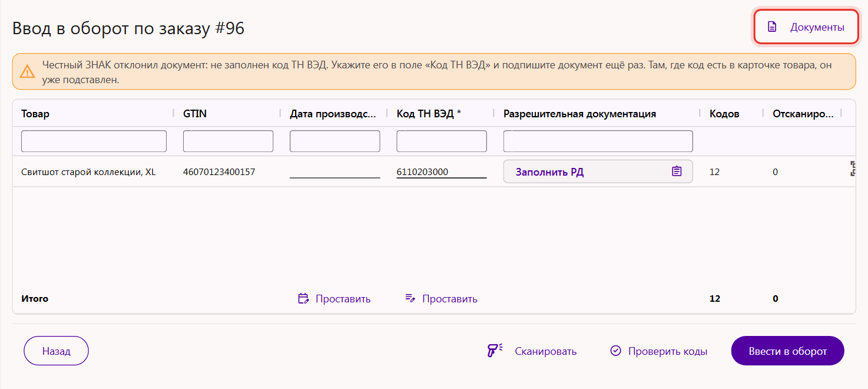Click list edit icon in totals row
The image size is (868, 389).
pyautogui.click(x=410, y=298)
